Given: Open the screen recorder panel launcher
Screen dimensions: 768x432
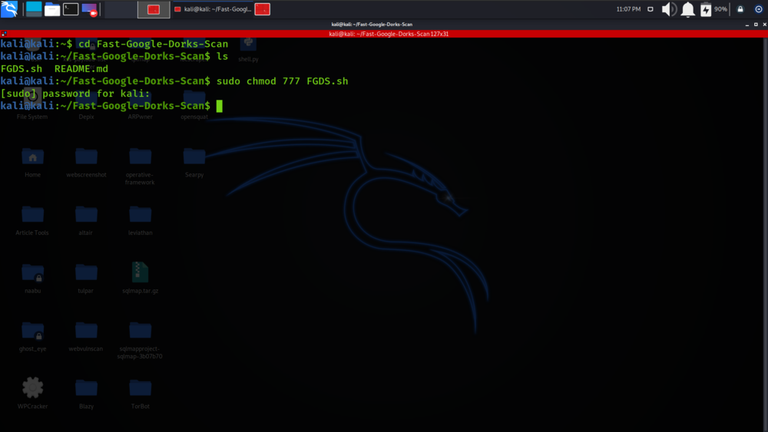Looking at the screenshot, I should [x=89, y=9].
